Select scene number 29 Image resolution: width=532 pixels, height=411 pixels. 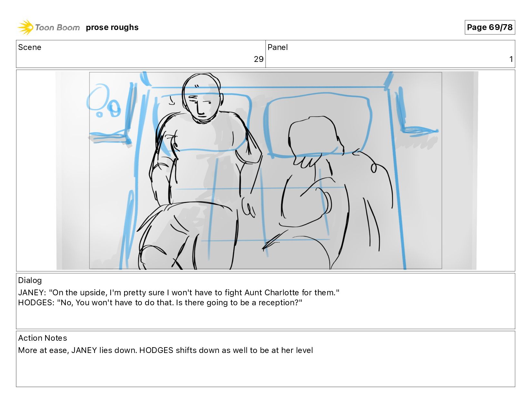click(x=259, y=59)
